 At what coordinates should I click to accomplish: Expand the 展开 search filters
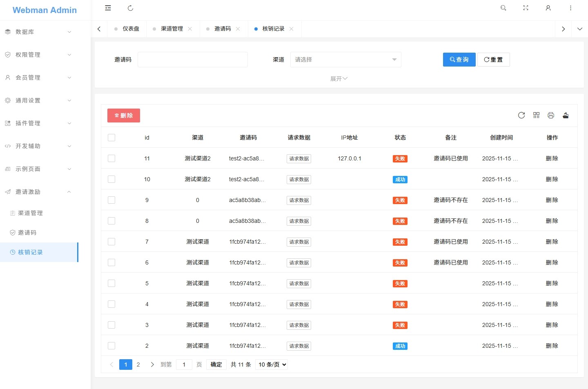click(339, 79)
